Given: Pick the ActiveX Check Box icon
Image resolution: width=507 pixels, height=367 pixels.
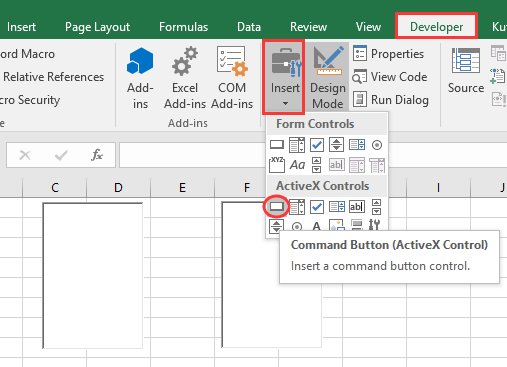Looking at the screenshot, I should point(317,207).
